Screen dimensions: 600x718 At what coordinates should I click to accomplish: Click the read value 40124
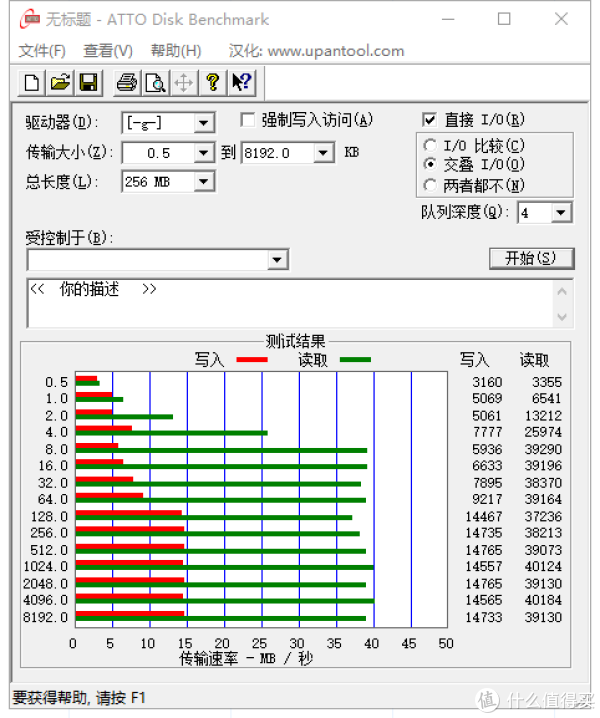[543, 566]
